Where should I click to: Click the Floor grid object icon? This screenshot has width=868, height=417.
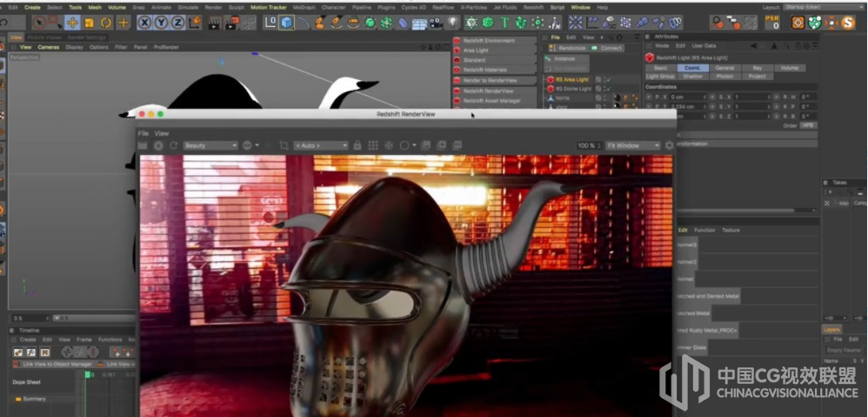point(419,24)
